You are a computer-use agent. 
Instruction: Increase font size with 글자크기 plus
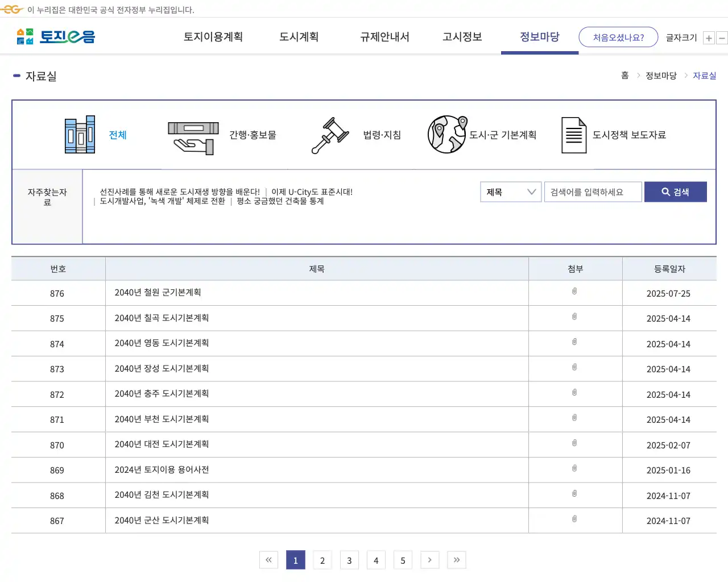(709, 38)
